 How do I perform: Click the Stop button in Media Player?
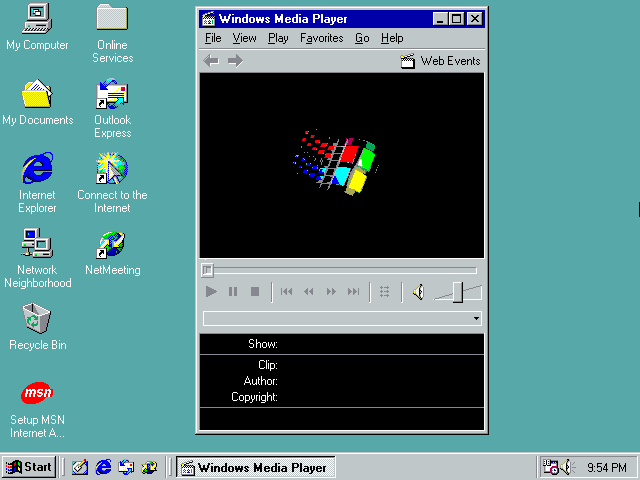coord(255,291)
